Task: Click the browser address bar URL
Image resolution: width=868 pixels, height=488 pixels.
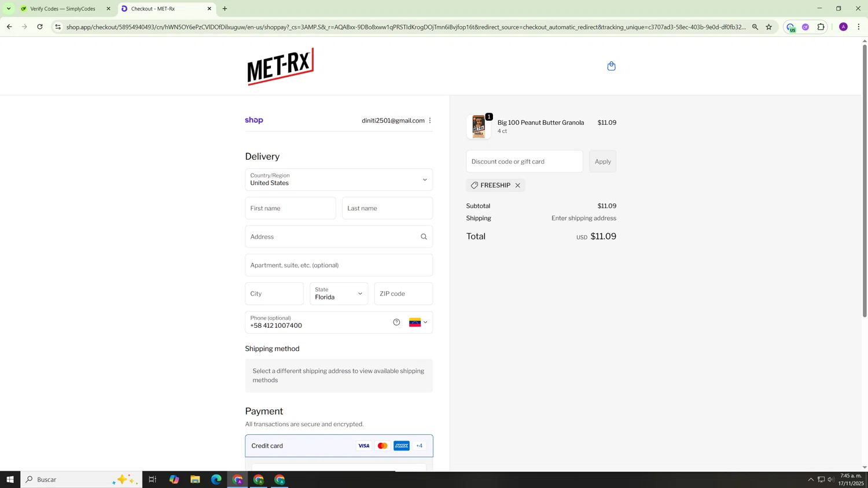Action: coord(405,27)
